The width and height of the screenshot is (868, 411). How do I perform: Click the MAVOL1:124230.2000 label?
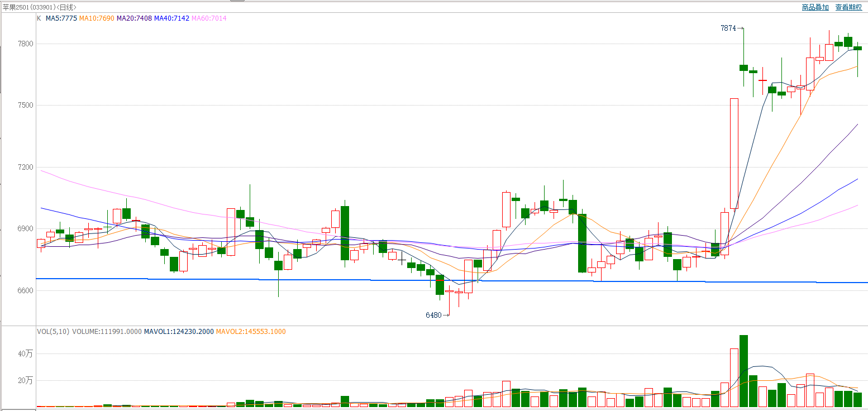[179, 332]
